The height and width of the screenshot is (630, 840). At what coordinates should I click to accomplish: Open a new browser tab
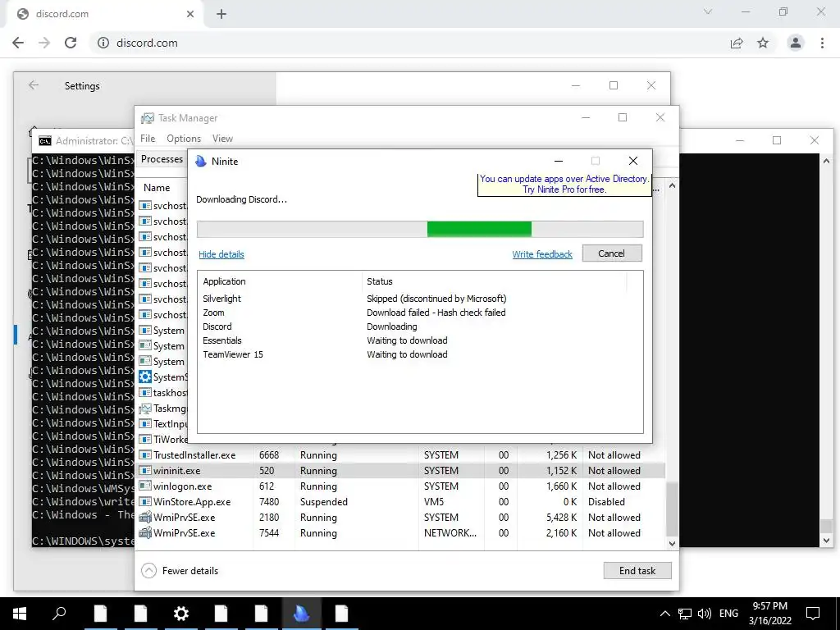pos(221,14)
